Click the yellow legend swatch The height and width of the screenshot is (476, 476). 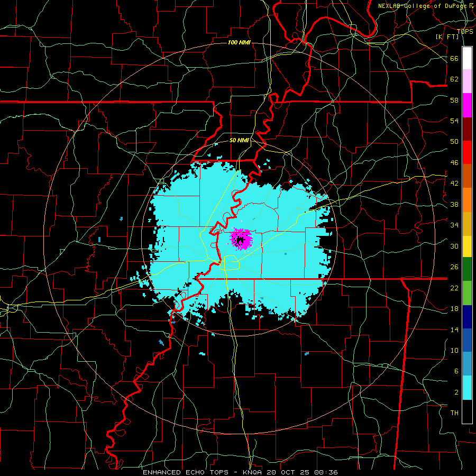click(467, 246)
